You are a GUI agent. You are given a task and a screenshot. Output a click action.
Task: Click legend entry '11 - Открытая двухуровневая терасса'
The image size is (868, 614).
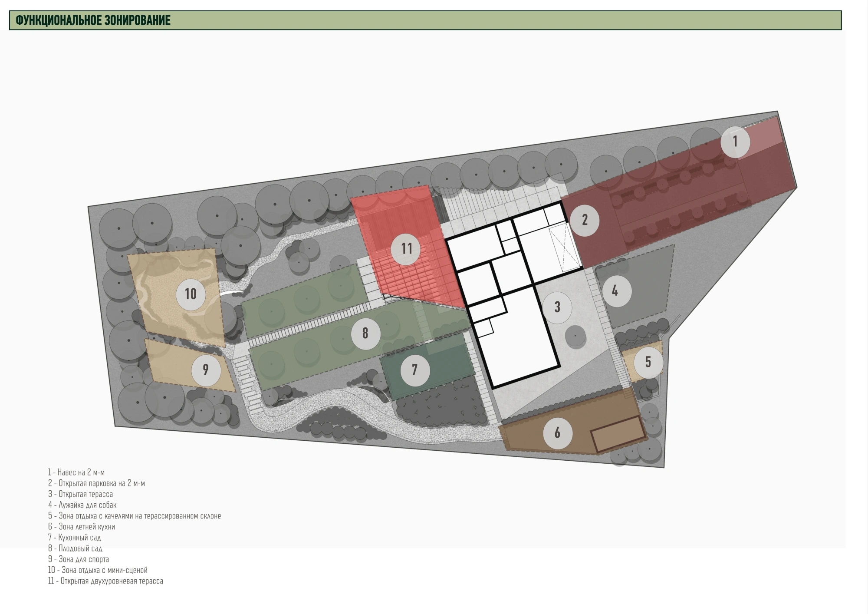105,581
